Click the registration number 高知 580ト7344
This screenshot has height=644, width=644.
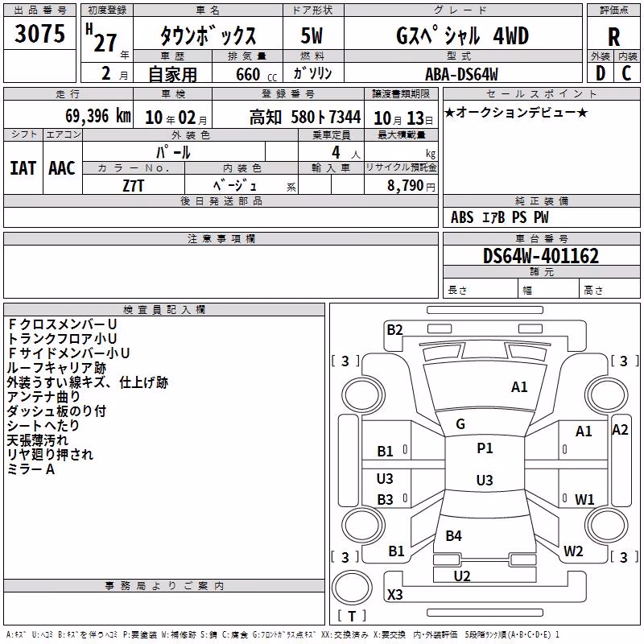tap(305, 118)
